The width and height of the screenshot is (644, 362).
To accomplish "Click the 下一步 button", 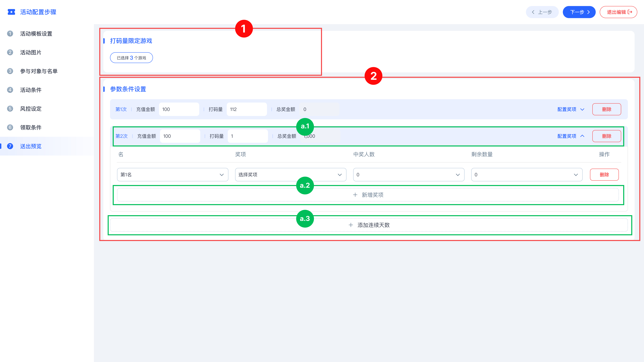I will [x=579, y=12].
